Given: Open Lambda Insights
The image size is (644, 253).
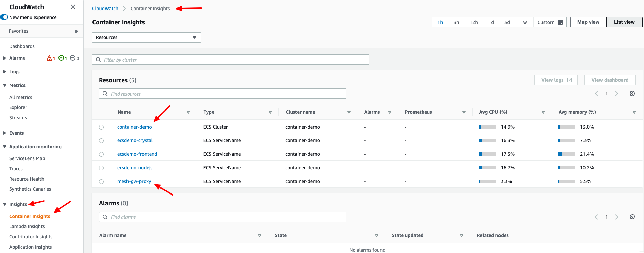Looking at the screenshot, I should [27, 226].
